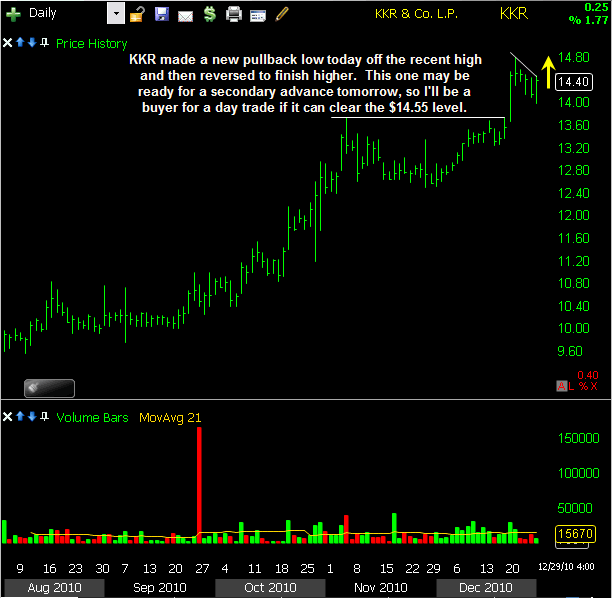Click the chart annotation text note
The image size is (612, 598).
coord(305,83)
